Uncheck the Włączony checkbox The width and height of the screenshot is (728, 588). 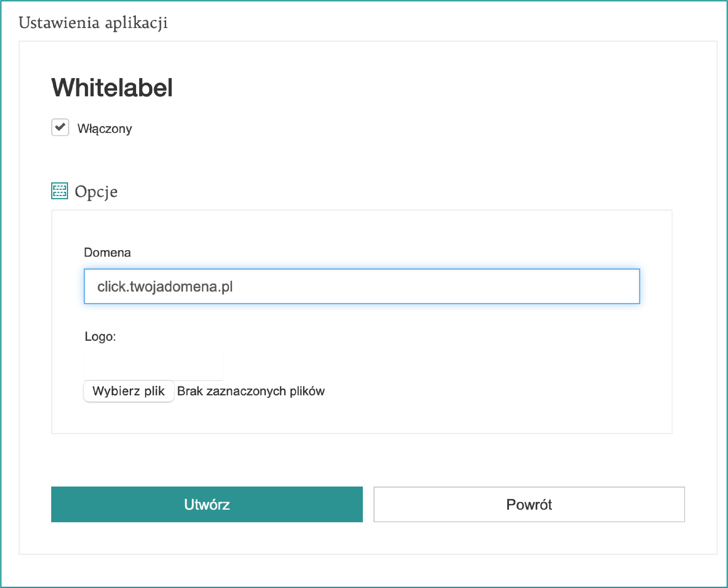tap(60, 127)
